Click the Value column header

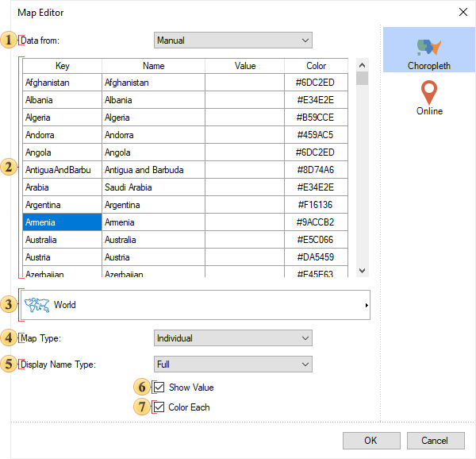245,66
